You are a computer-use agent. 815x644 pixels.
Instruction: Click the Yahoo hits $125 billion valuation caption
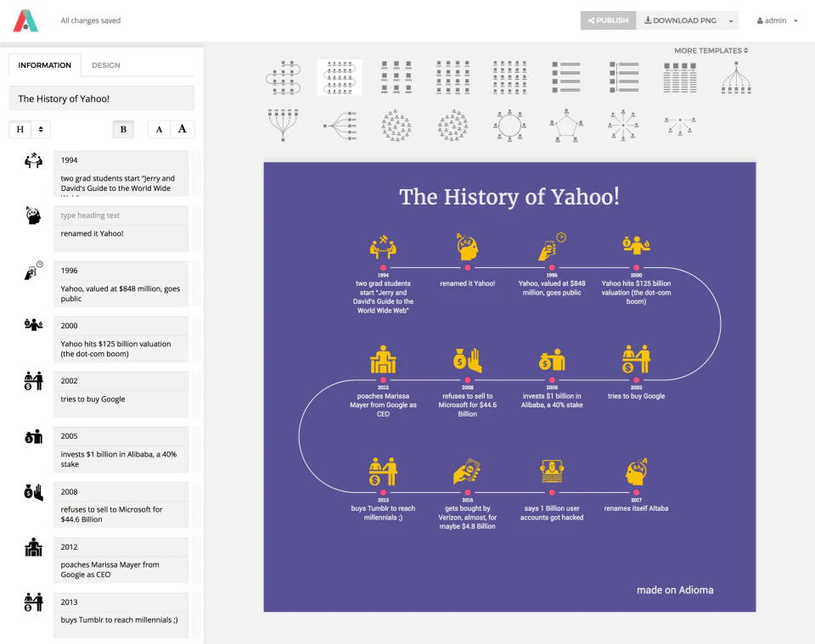point(636,293)
